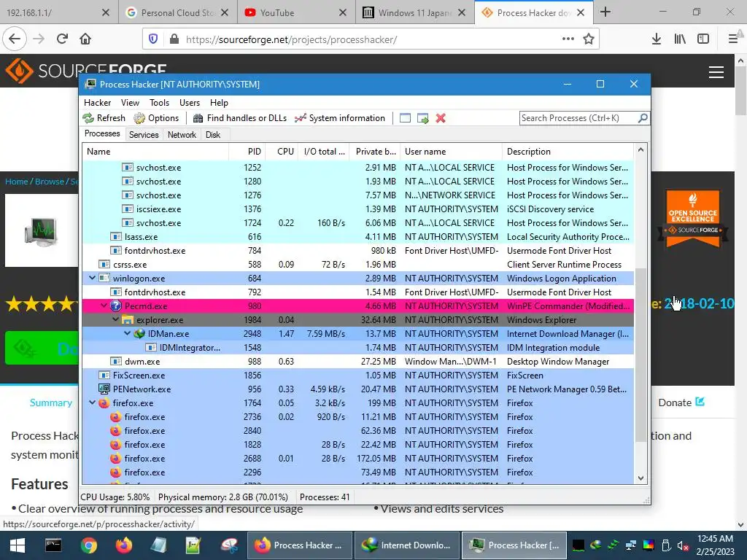The height and width of the screenshot is (560, 747).
Task: Select the csrss.exe process row
Action: tap(357, 264)
